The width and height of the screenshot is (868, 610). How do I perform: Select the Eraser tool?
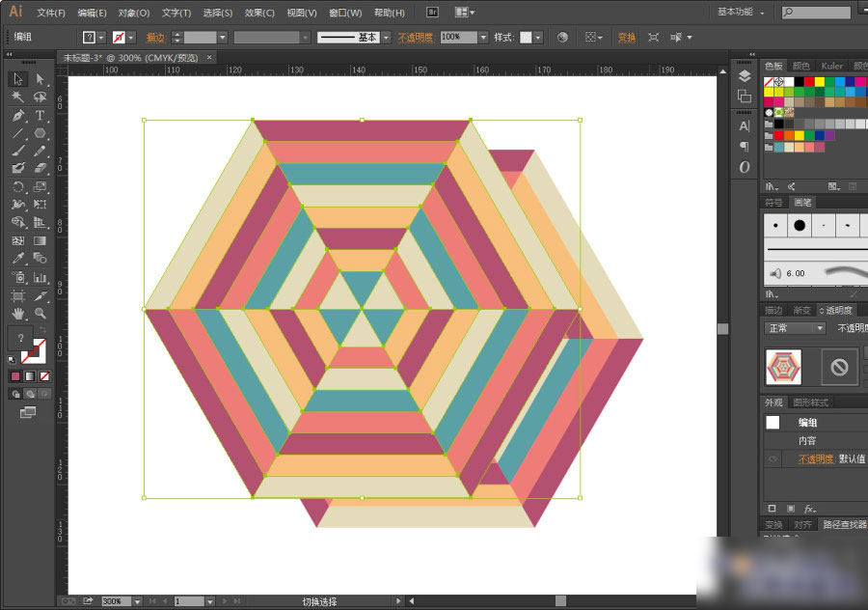point(40,167)
